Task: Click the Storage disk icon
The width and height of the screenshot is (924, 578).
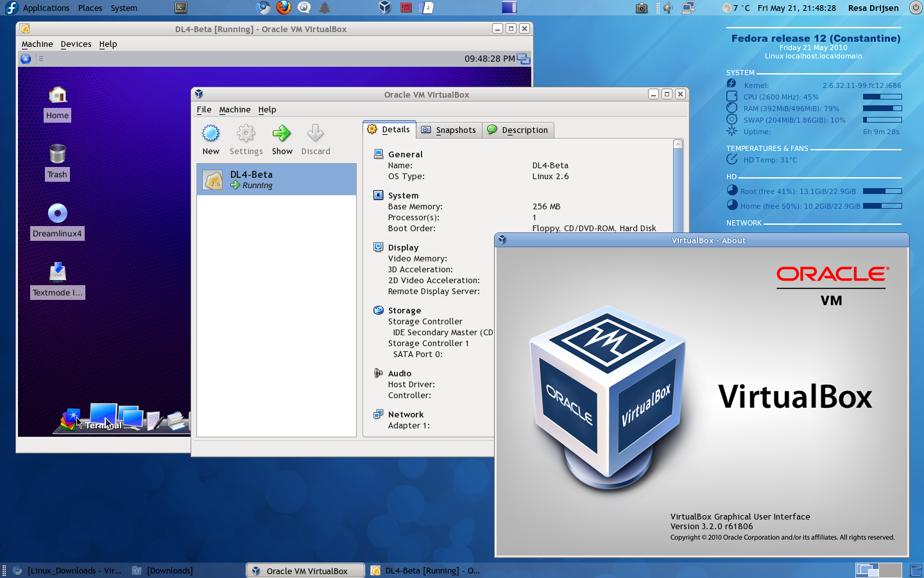Action: coord(379,310)
